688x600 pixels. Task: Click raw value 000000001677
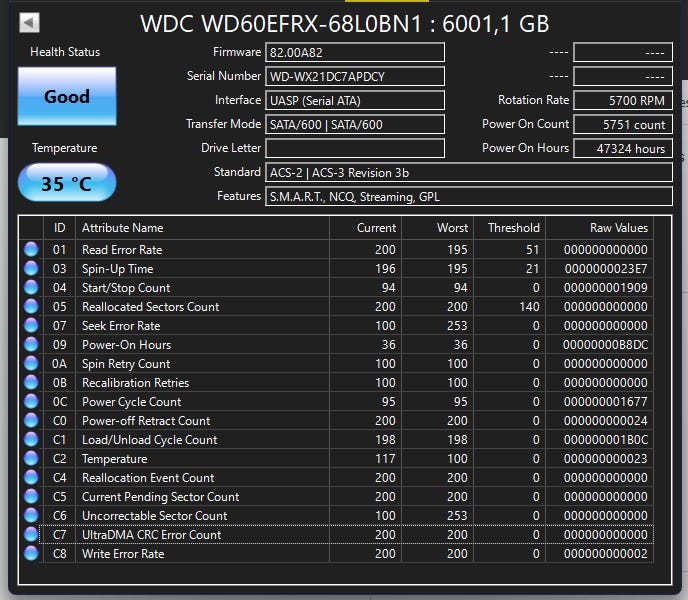[x=606, y=402]
